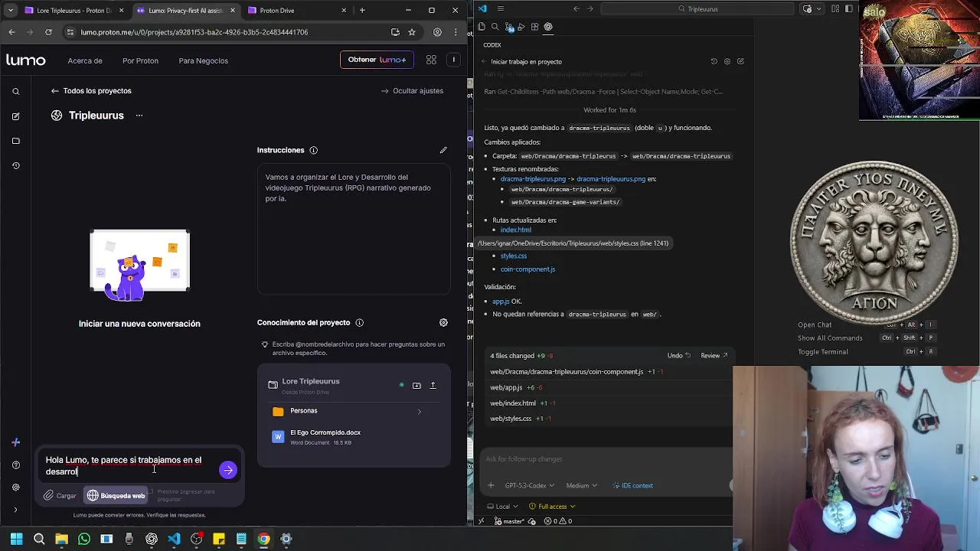This screenshot has height=551, width=980.
Task: Open the Proton apps grid icon
Action: (431, 60)
